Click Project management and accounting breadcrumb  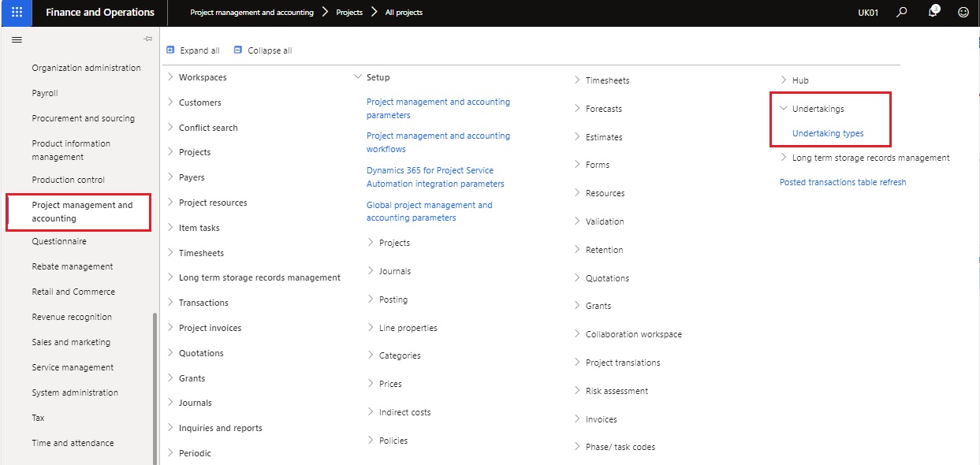pyautogui.click(x=252, y=13)
